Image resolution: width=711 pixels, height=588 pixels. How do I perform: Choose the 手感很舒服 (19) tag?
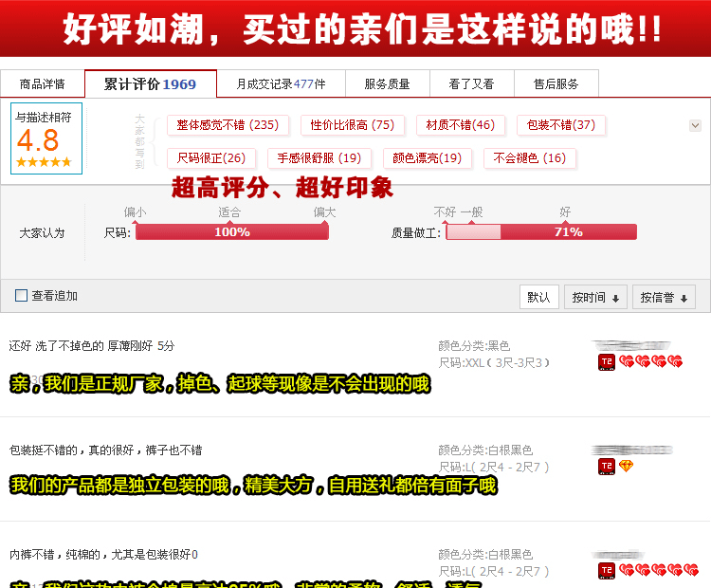(x=319, y=158)
